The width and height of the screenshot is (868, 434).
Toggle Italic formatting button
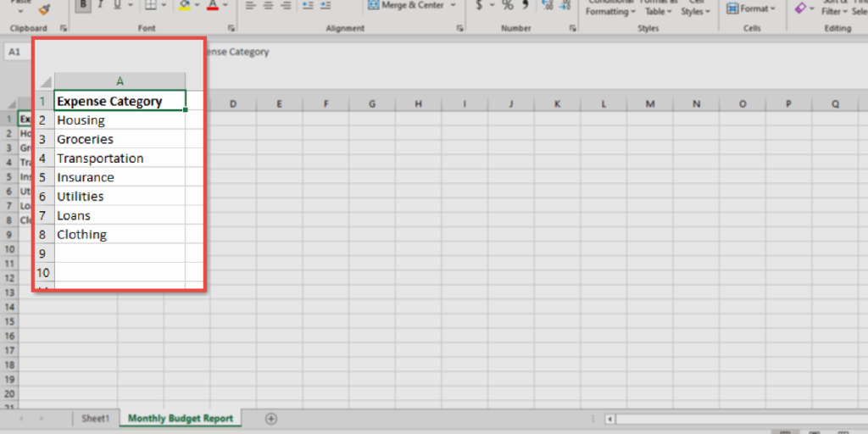(x=100, y=5)
